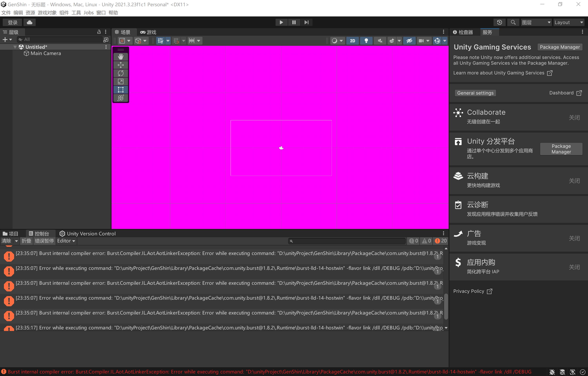Open the Layout dropdown
Screen dimensions: 588x376
point(568,23)
